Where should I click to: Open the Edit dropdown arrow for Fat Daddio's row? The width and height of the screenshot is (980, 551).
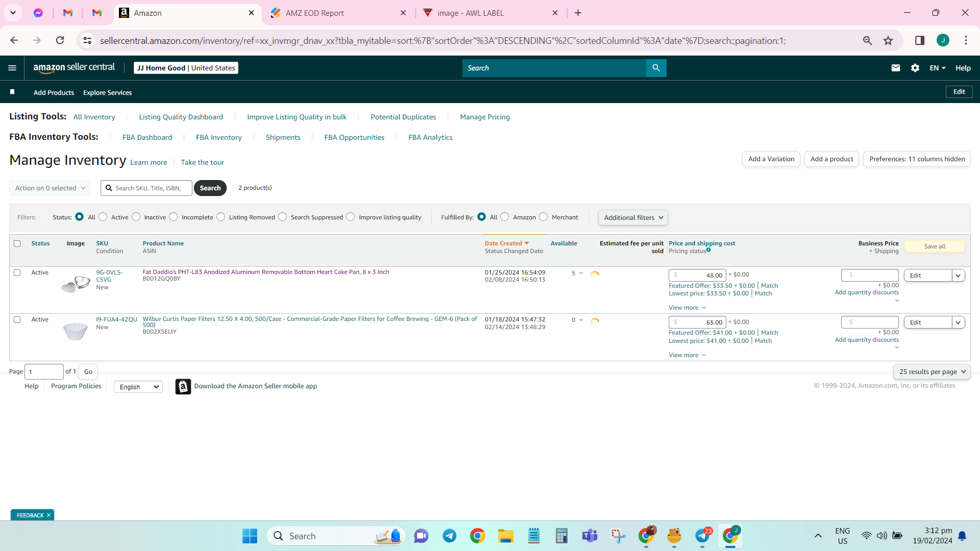pos(958,275)
